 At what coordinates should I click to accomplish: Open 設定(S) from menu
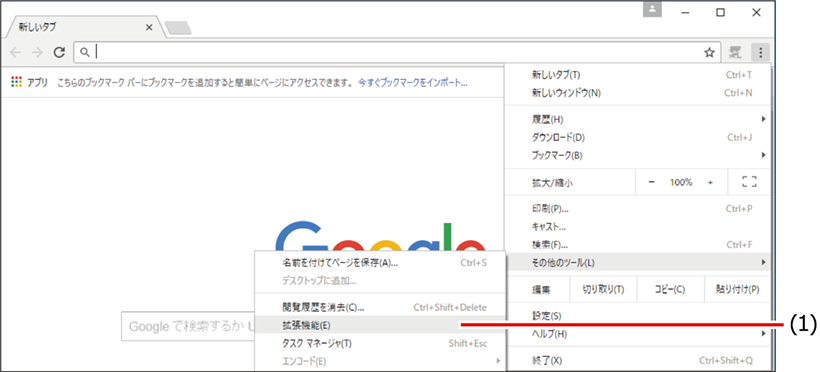[x=637, y=316]
